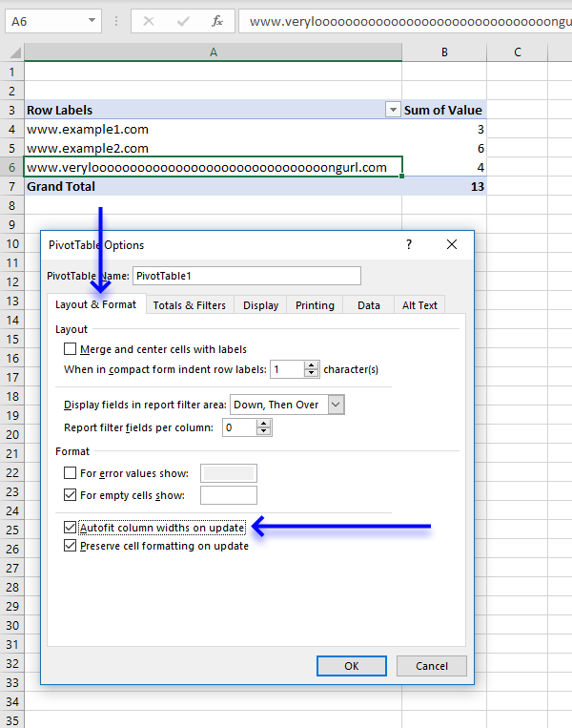572x728 pixels.
Task: Switch to the Data tab
Action: (x=369, y=305)
